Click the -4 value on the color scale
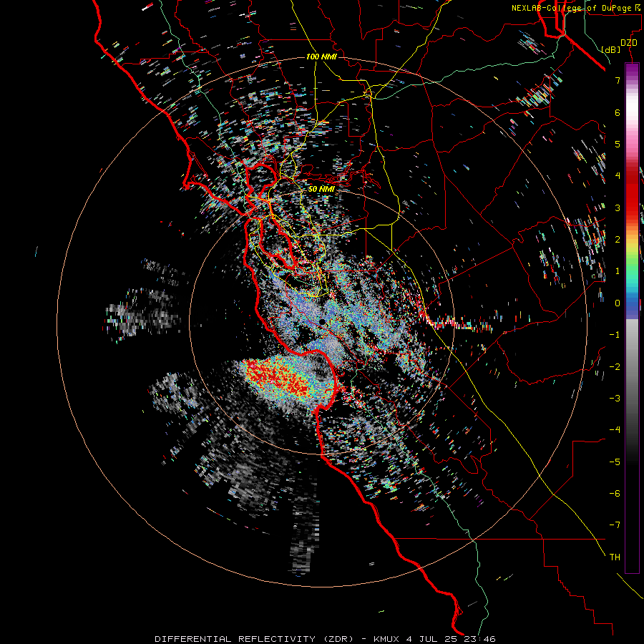Viewport: 644px width, 644px height. [x=615, y=430]
